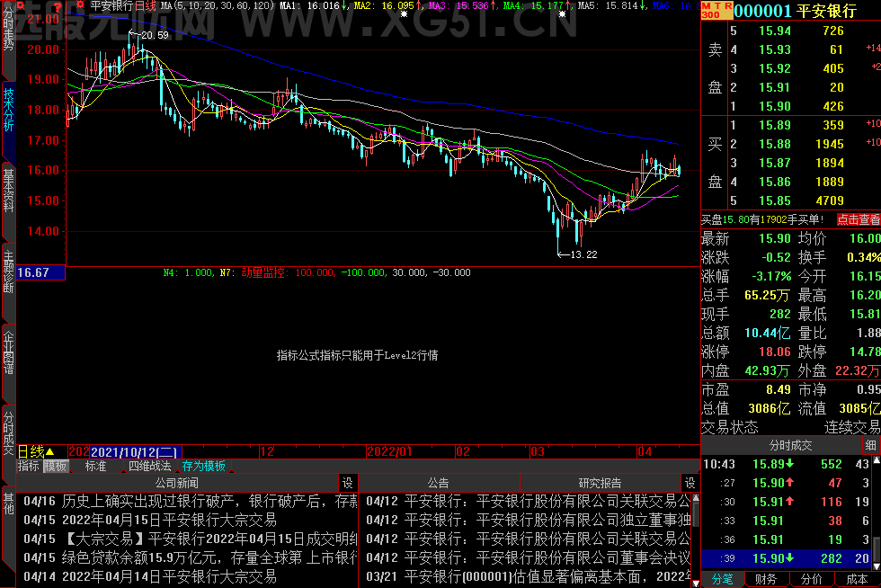Open news 2022年04月14日平安银行大宗交易
Viewport: 881px width, 588px height.
click(150, 576)
